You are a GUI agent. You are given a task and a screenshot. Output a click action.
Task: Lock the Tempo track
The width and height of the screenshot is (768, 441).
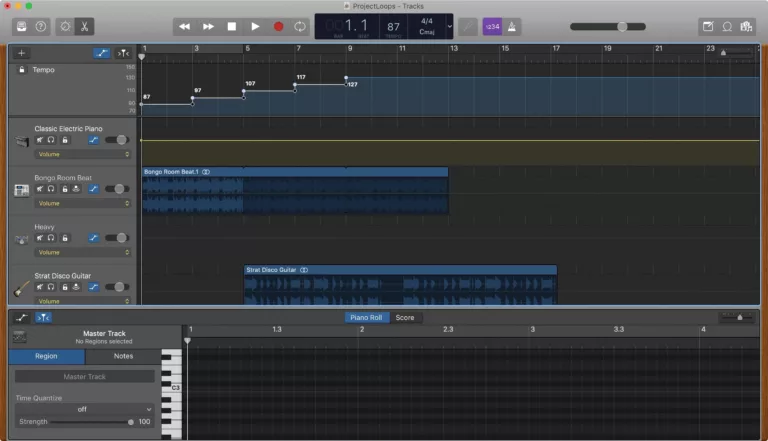click(x=22, y=70)
